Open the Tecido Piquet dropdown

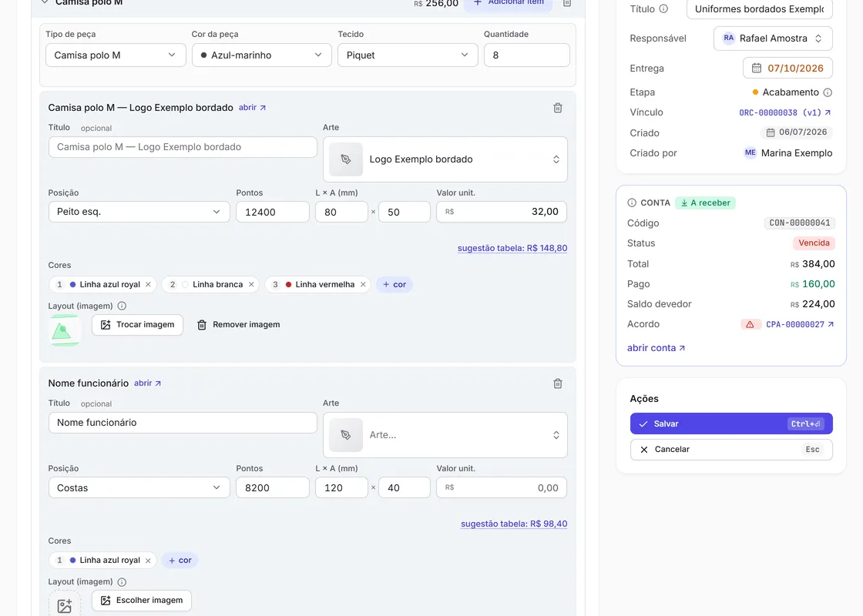(x=408, y=55)
